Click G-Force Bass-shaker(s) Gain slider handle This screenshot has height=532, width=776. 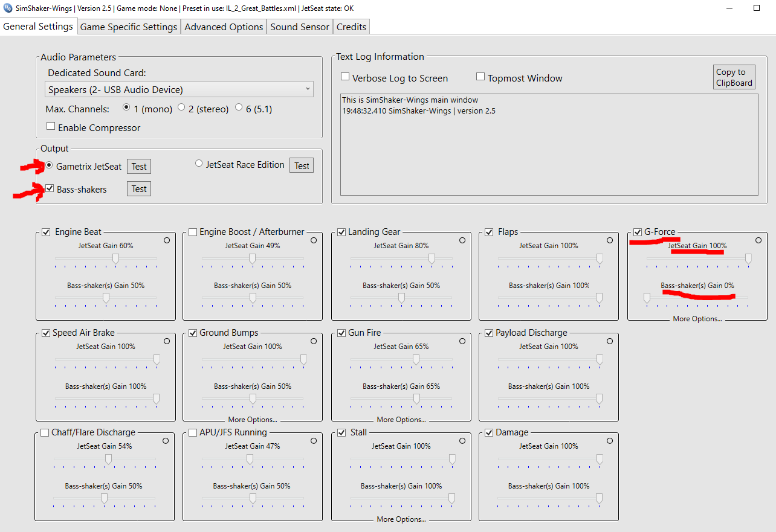pyautogui.click(x=647, y=298)
